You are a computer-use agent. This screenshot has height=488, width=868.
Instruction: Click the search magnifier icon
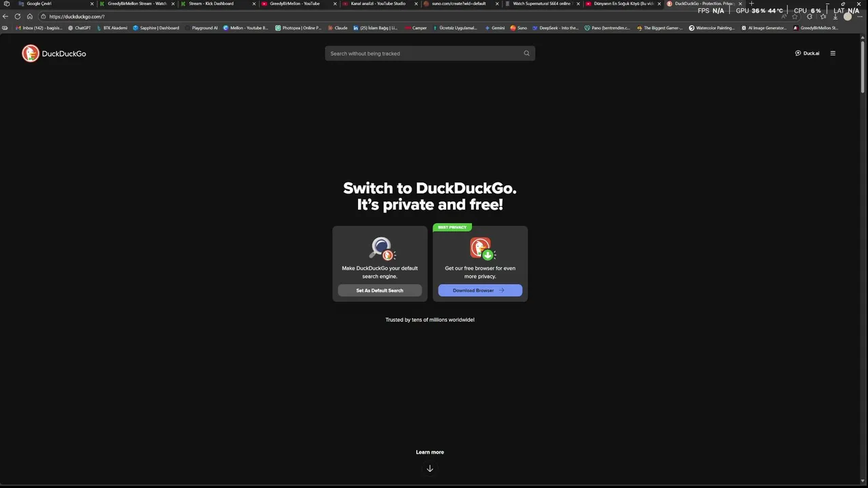(526, 54)
